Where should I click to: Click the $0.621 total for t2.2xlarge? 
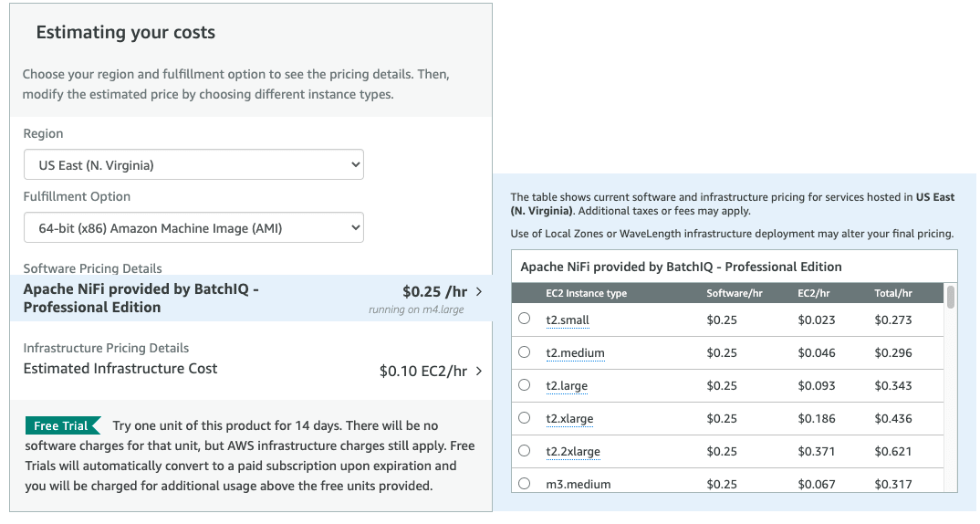point(893,452)
